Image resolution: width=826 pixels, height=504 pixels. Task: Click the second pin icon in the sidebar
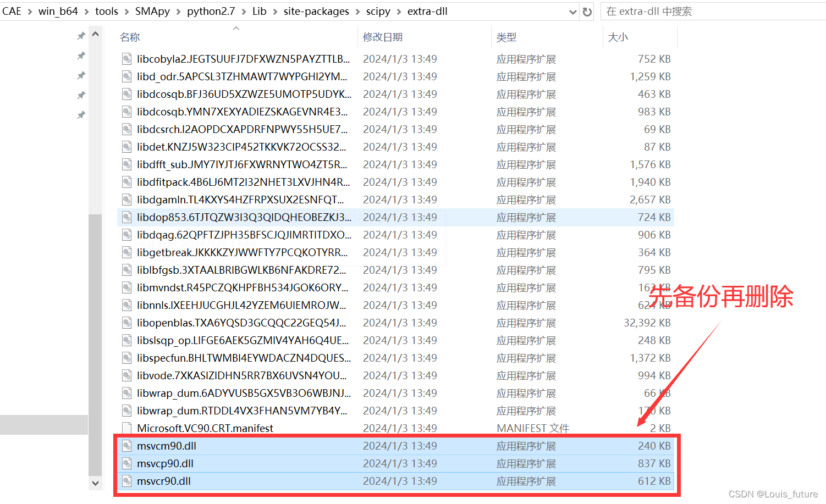pyautogui.click(x=81, y=56)
